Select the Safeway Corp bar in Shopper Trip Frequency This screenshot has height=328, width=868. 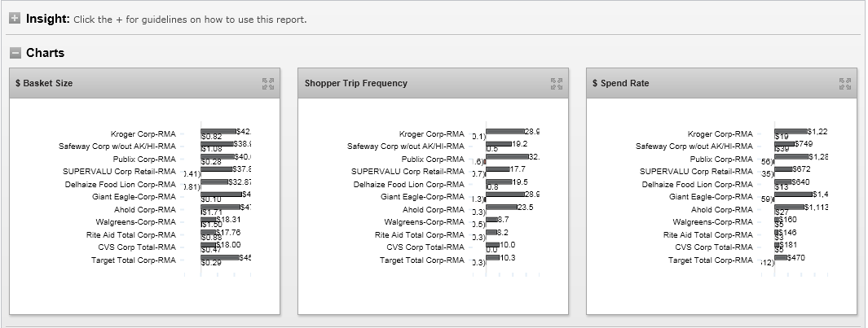[499, 144]
